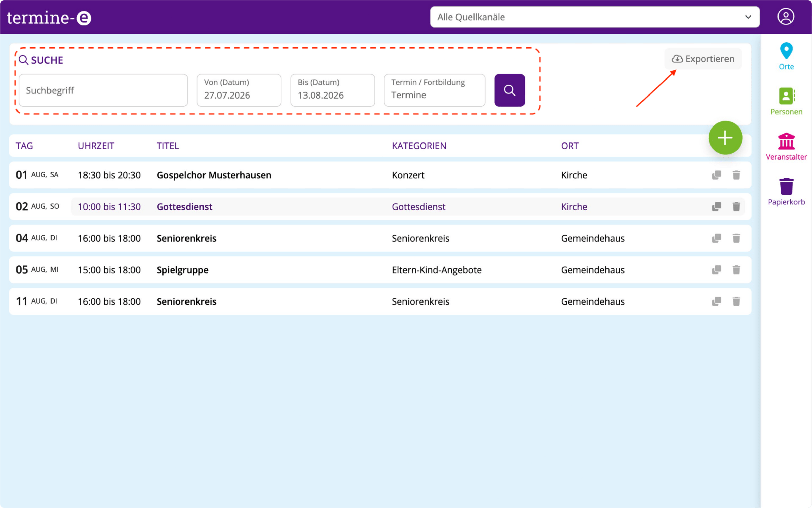This screenshot has height=508, width=812.
Task: Open the Personen contacts icon
Action: (x=787, y=96)
